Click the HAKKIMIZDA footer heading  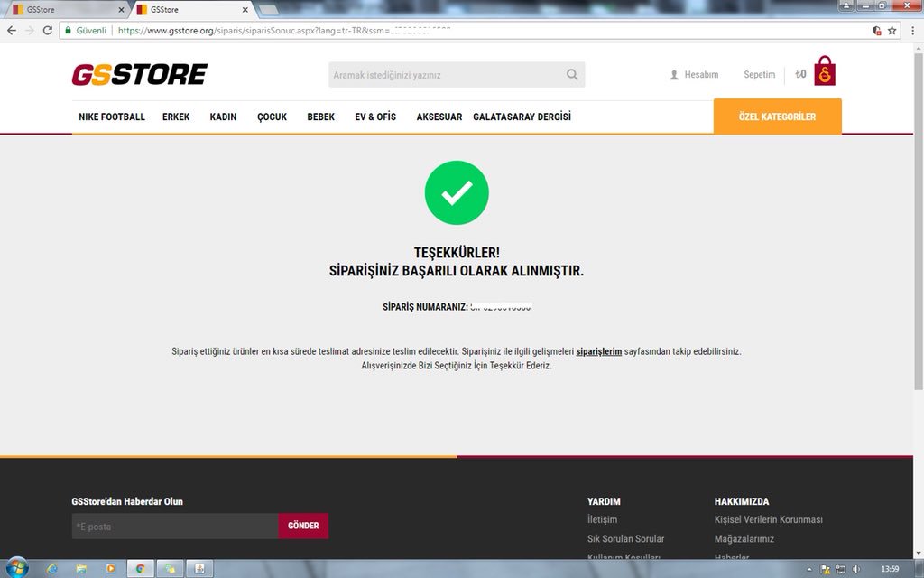tap(742, 501)
